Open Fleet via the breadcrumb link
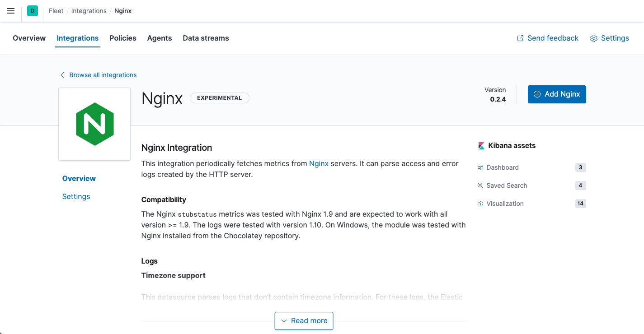Viewport: 644px width, 334px height. point(56,10)
